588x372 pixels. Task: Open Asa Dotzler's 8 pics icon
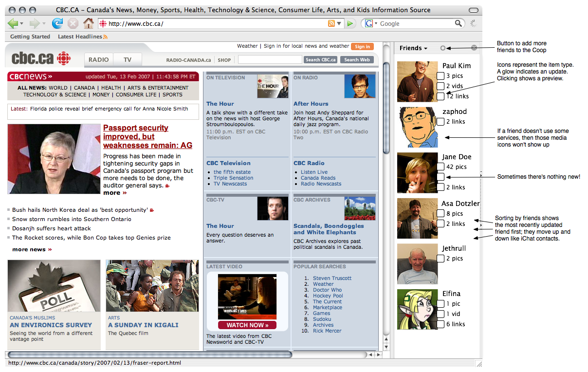441,214
